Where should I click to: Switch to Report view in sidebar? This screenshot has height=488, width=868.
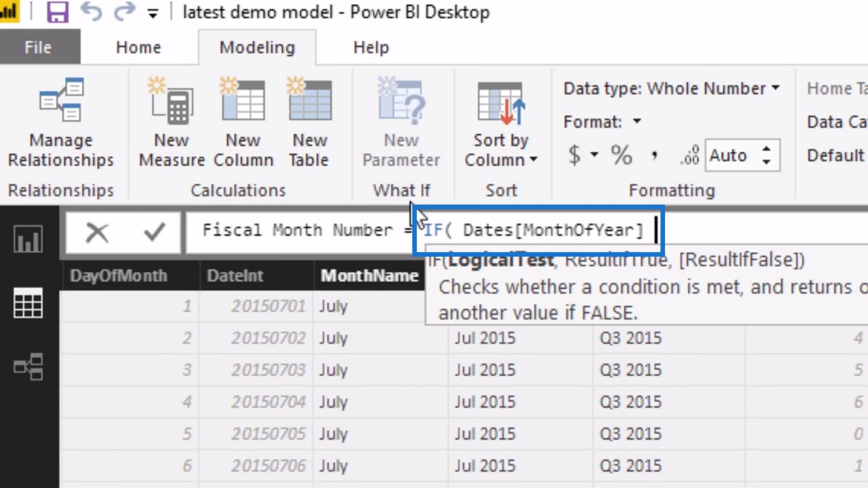pyautogui.click(x=28, y=239)
